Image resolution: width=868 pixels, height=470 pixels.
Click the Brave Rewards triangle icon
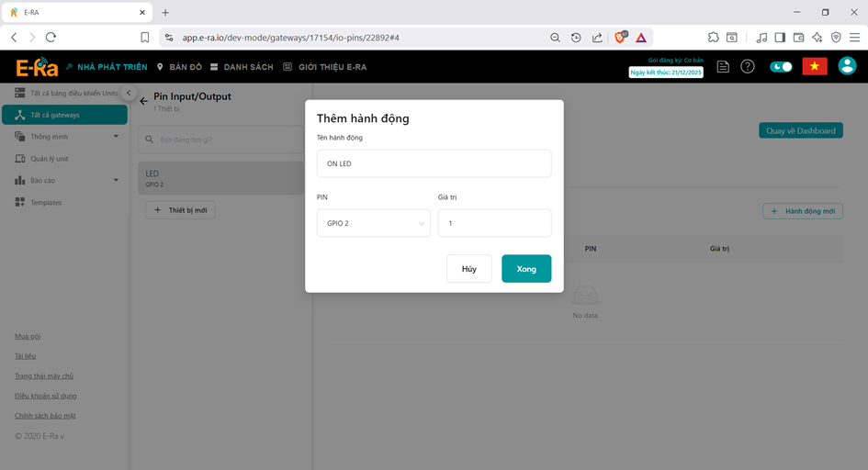tap(641, 38)
